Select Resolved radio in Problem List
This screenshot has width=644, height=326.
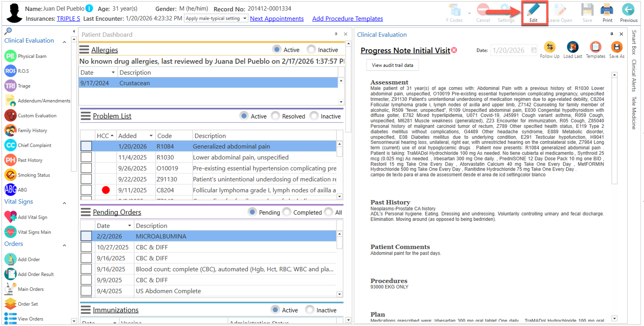(275, 116)
